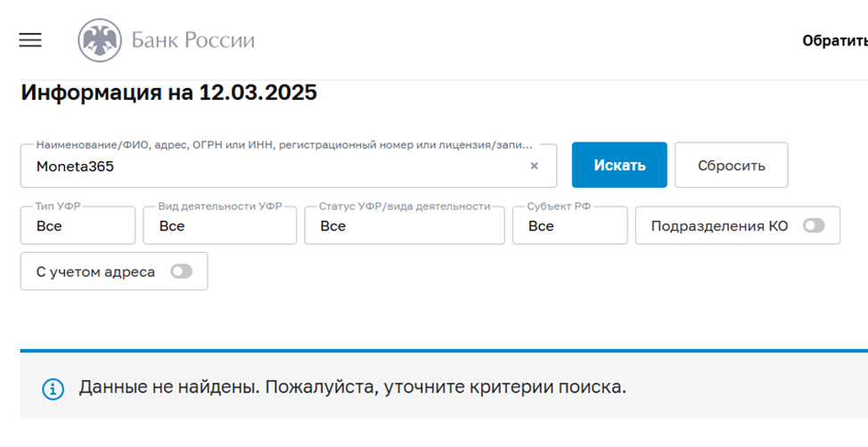
Task: Click the 'Информация на 12.03.2025' heading
Action: (168, 93)
